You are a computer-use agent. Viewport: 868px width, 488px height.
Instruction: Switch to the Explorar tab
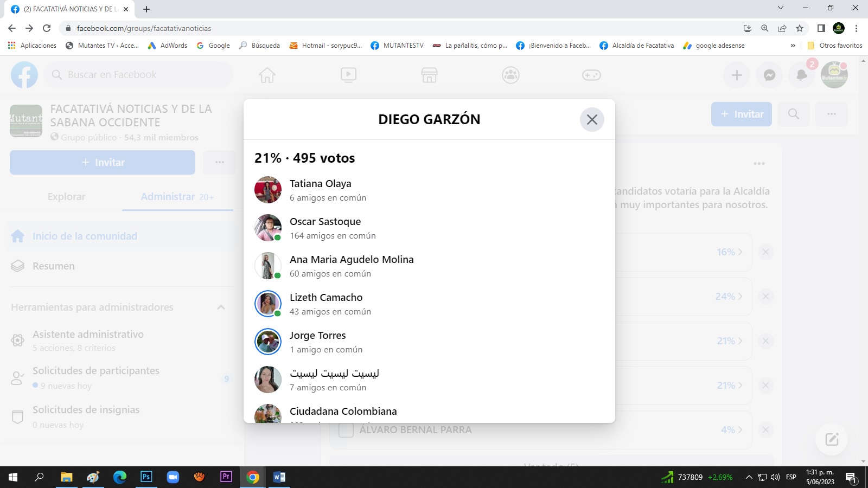pyautogui.click(x=66, y=197)
